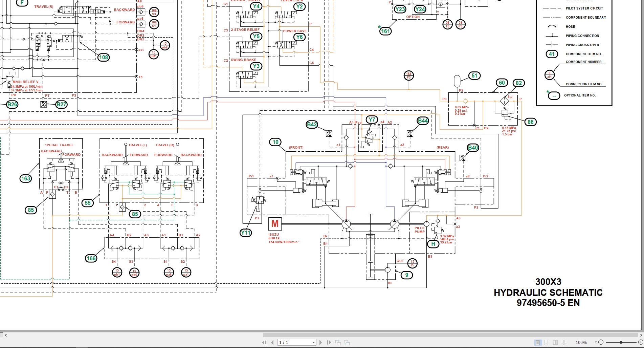
Task: Zoom in using the plus icon
Action: (x=640, y=342)
